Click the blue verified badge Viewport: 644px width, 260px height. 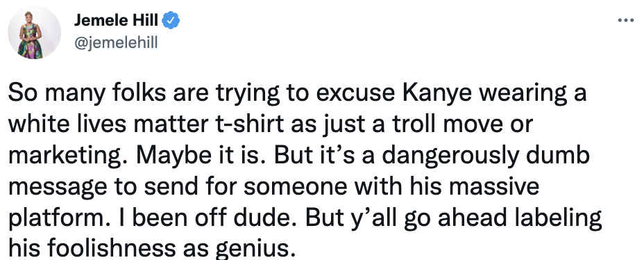coord(171,20)
